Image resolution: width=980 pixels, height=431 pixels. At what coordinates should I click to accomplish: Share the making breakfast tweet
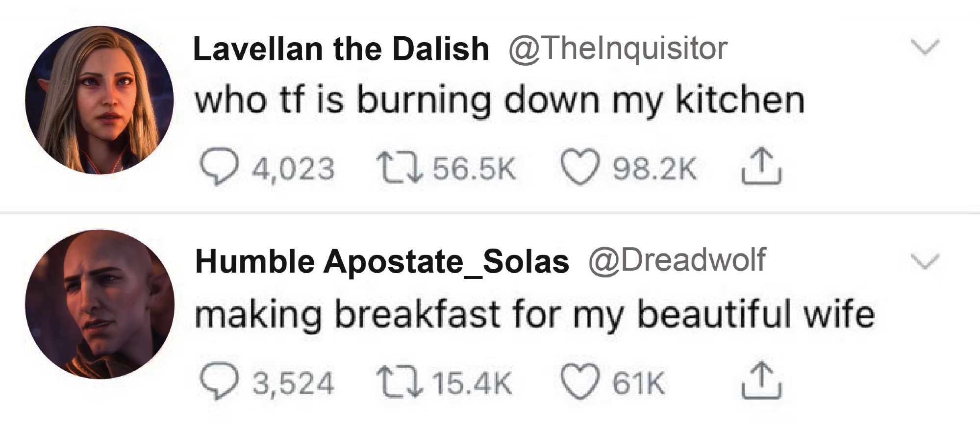coord(761,381)
